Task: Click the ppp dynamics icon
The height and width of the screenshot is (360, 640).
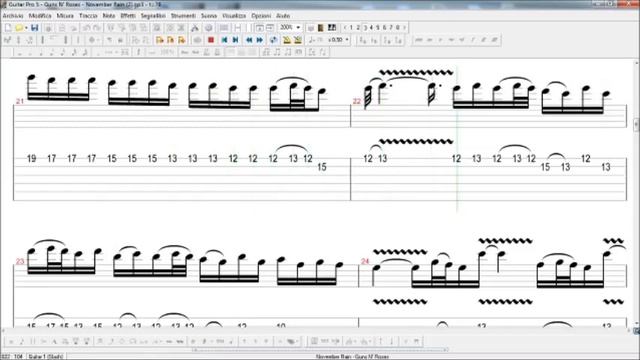Action: pyautogui.click(x=418, y=40)
